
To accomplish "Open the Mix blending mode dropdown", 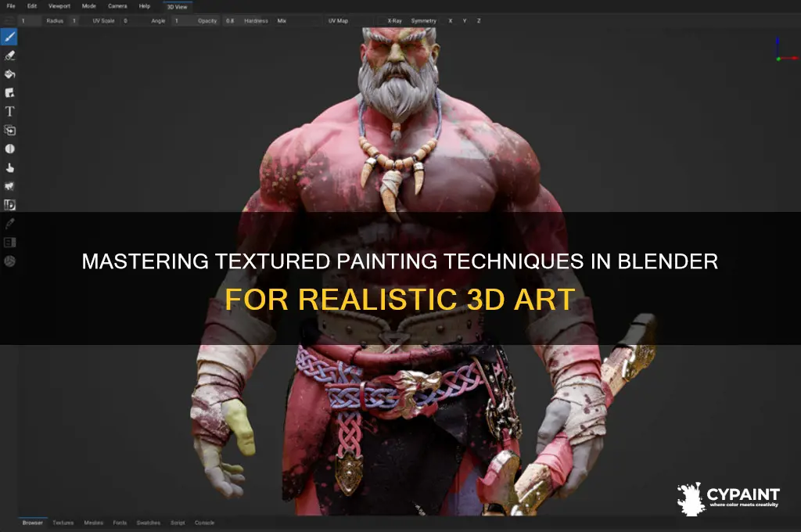I will [296, 21].
